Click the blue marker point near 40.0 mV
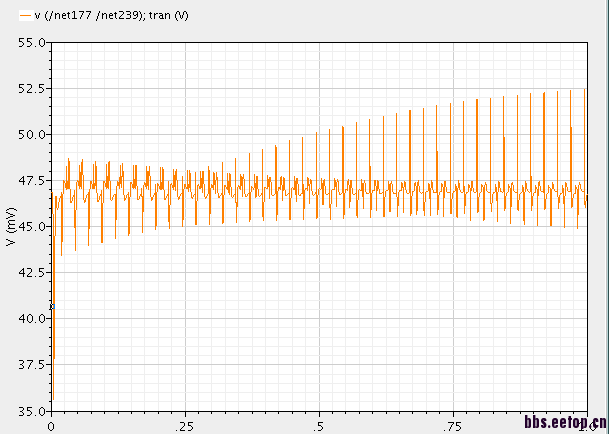 pos(52,307)
